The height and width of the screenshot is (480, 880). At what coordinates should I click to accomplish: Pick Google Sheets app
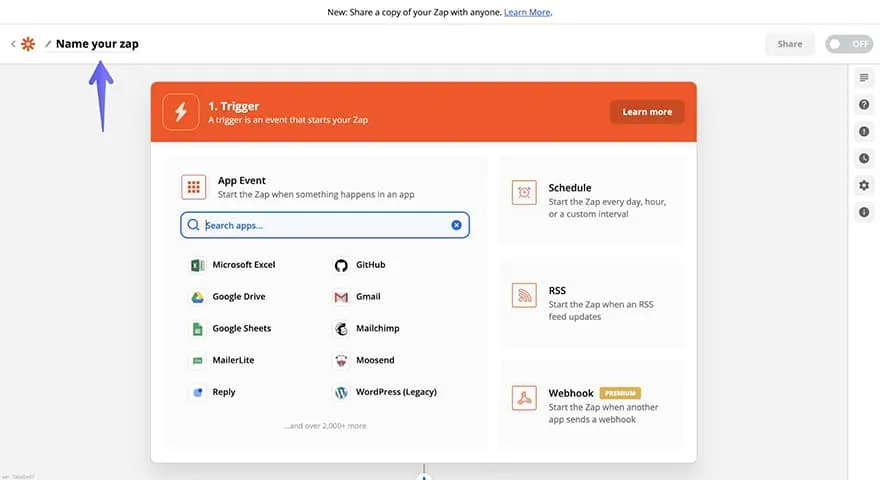[241, 329]
